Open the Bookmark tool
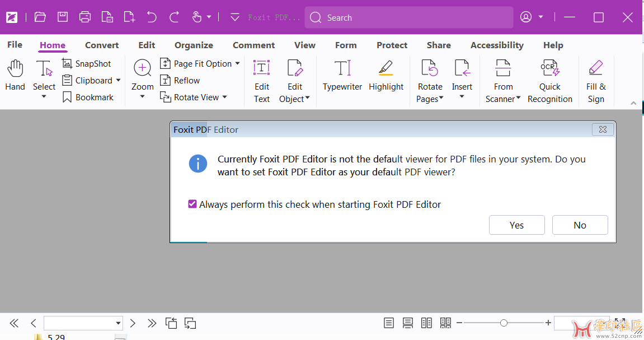644x340 pixels. pyautogui.click(x=88, y=97)
